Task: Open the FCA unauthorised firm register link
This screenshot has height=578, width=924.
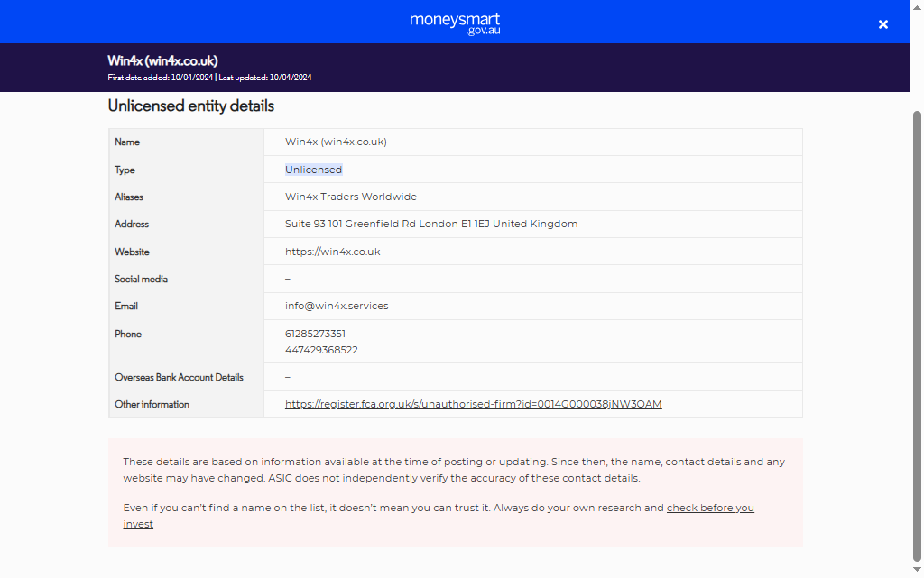Action: [473, 404]
